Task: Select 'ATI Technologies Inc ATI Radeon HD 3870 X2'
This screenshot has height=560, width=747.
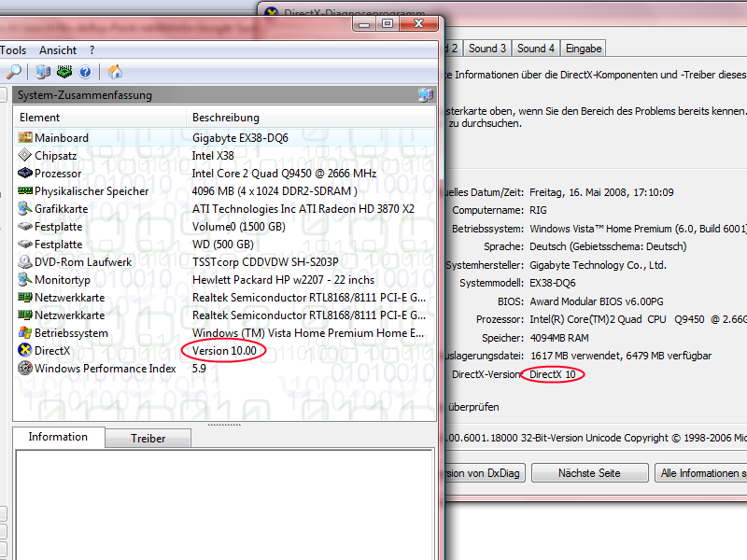Action: coord(303,208)
